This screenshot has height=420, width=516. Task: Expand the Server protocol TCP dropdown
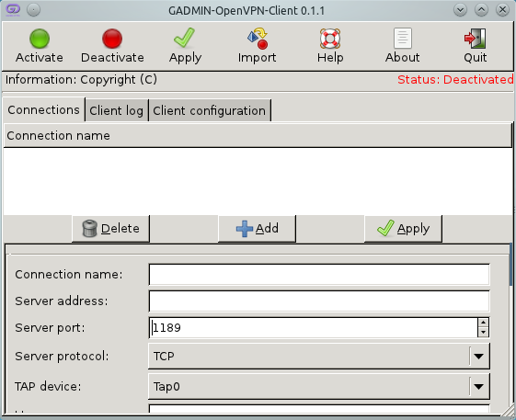pos(319,357)
